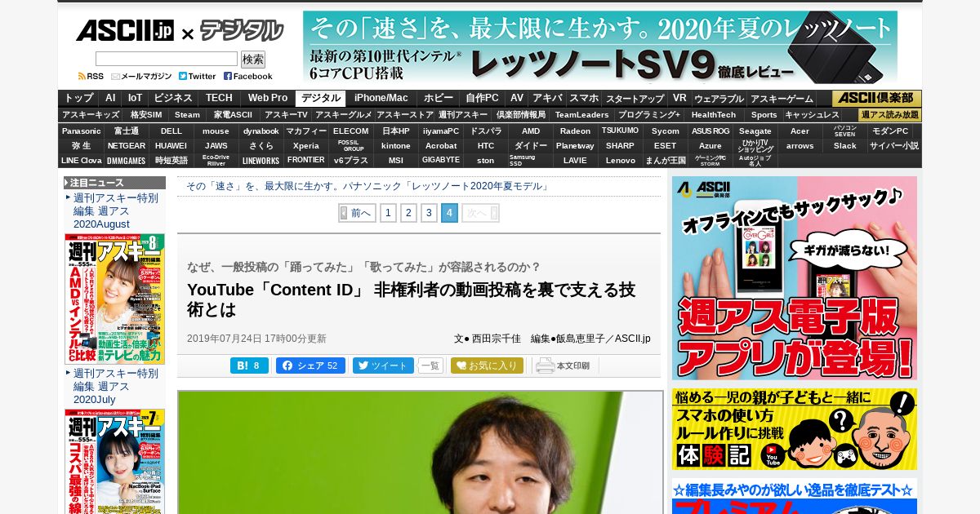Image resolution: width=980 pixels, height=514 pixels.
Task: Open the Facebook link in header
Action: click(x=248, y=76)
